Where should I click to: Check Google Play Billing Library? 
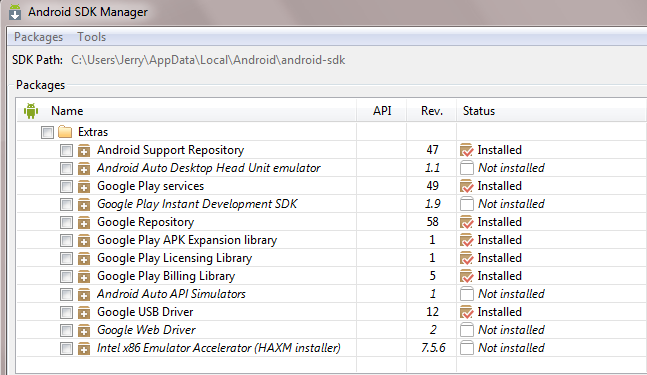[66, 276]
